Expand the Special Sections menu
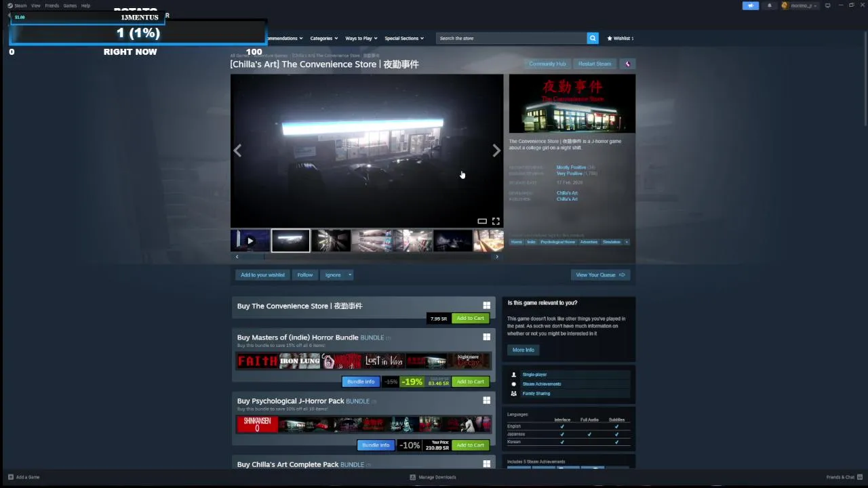The height and width of the screenshot is (488, 868). [x=404, y=38]
